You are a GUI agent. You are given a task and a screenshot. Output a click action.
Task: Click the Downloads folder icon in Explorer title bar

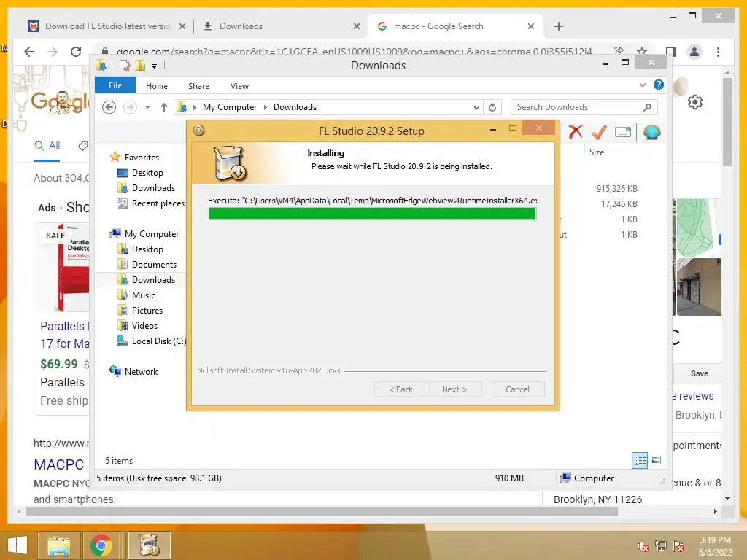(101, 65)
